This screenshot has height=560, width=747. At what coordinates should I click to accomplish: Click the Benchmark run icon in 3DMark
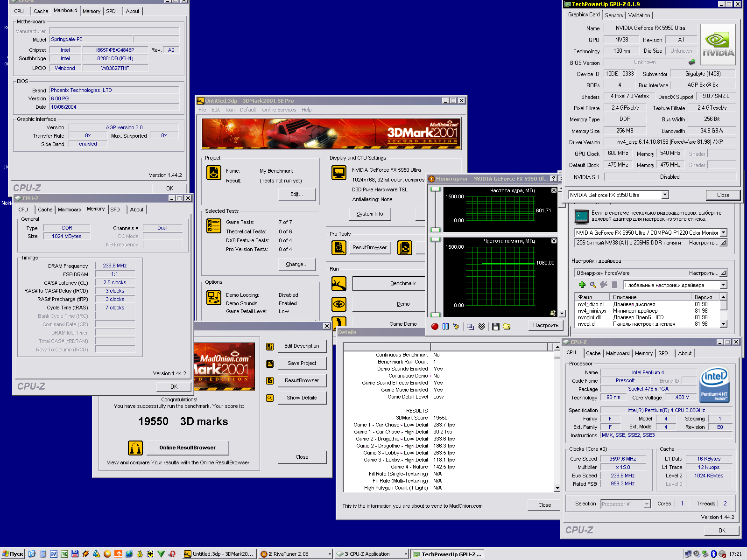coord(339,283)
